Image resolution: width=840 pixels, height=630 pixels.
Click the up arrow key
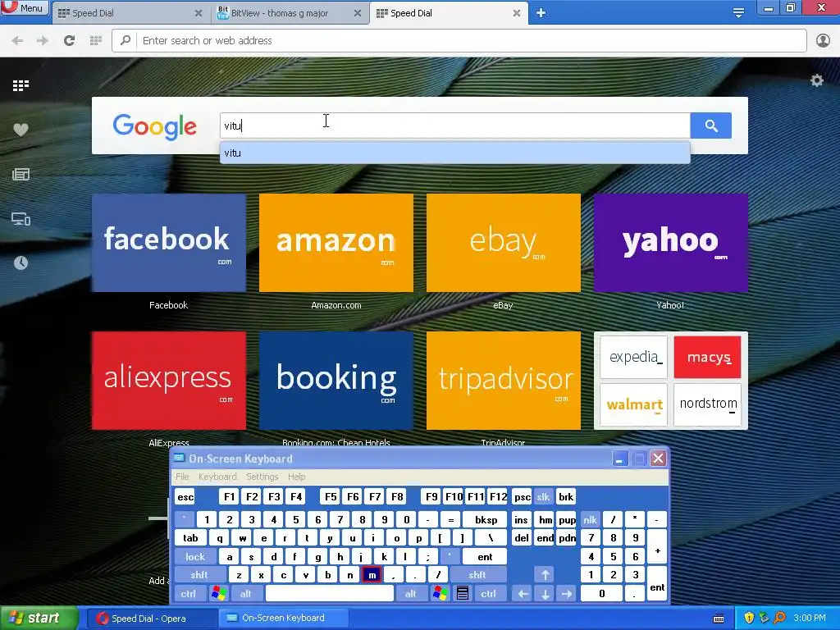click(545, 575)
